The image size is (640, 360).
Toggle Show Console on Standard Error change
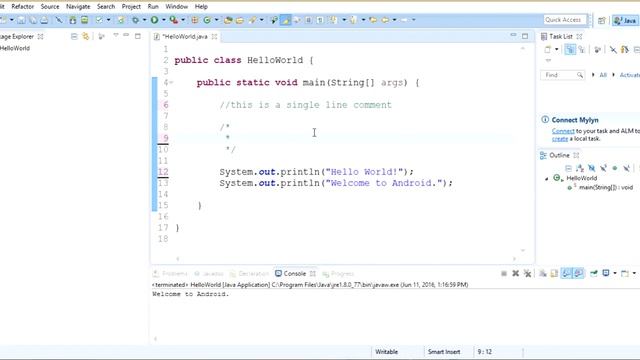pyautogui.click(x=578, y=273)
